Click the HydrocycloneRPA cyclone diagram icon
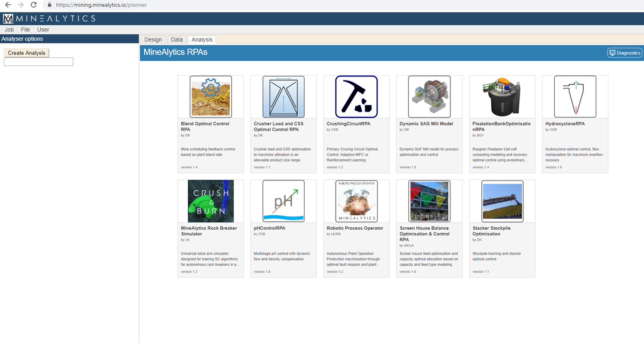This screenshot has width=644, height=343. pyautogui.click(x=575, y=97)
